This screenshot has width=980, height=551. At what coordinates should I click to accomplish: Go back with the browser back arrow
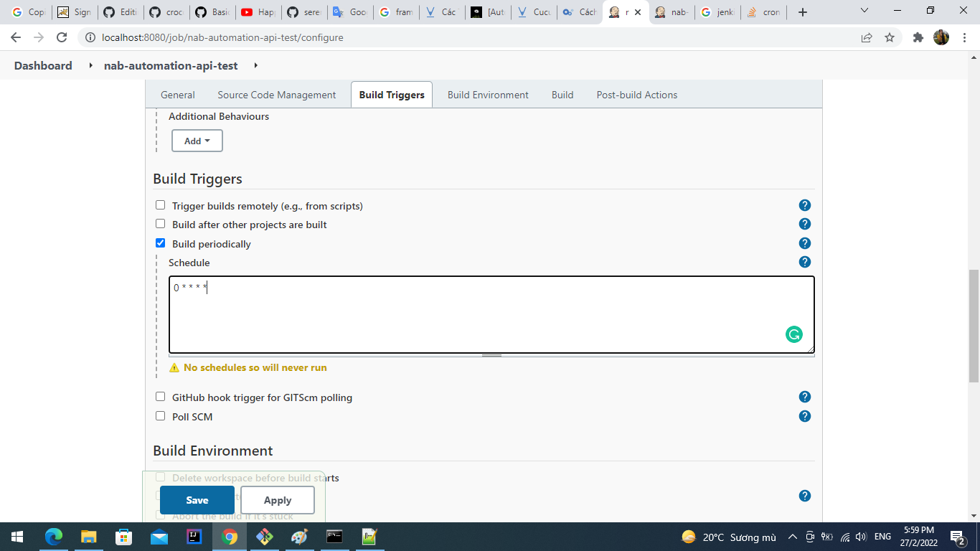[x=16, y=37]
